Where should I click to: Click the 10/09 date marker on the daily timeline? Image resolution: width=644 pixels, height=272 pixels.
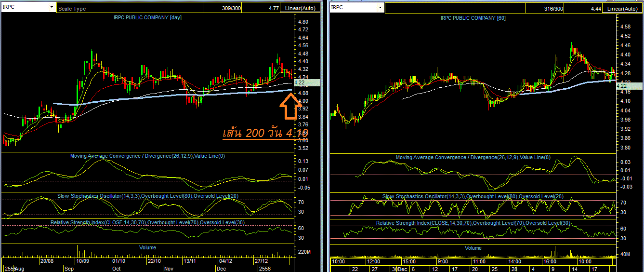pos(83,261)
